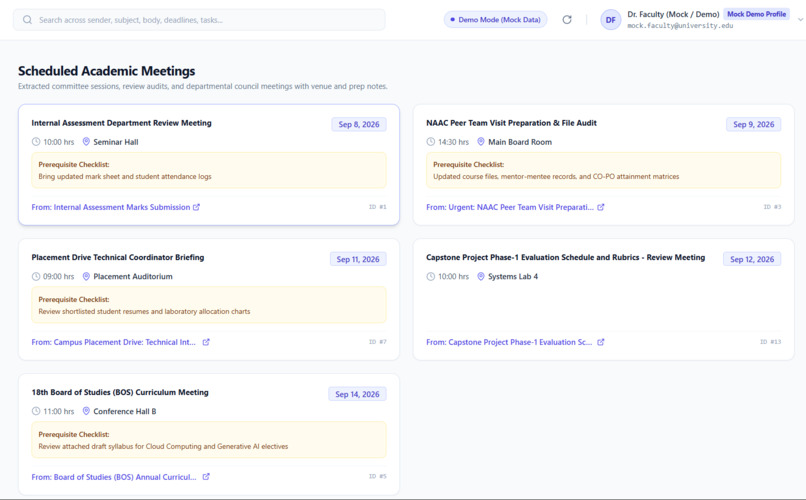Click external link icon after Campus Placement Drive link
Image resolution: width=806 pixels, height=500 pixels.
tap(206, 342)
